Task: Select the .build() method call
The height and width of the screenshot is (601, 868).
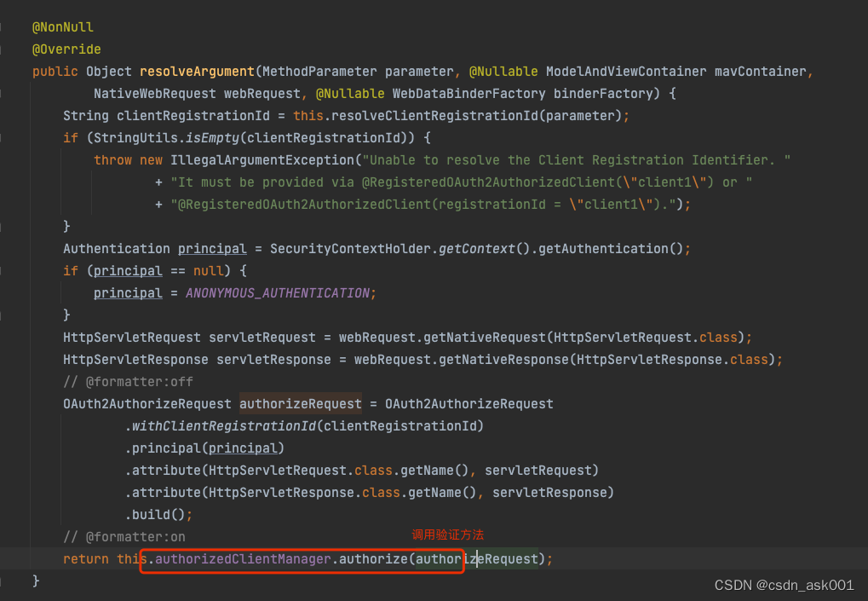Action: click(x=153, y=514)
